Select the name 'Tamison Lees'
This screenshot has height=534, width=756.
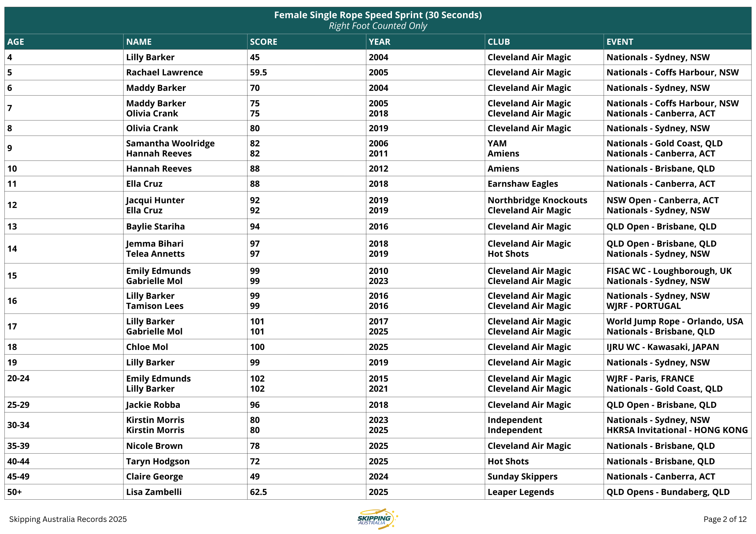(x=155, y=306)
